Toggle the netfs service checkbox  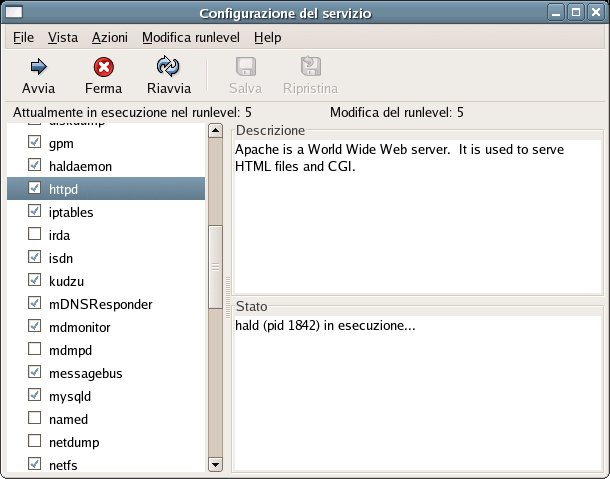click(34, 463)
